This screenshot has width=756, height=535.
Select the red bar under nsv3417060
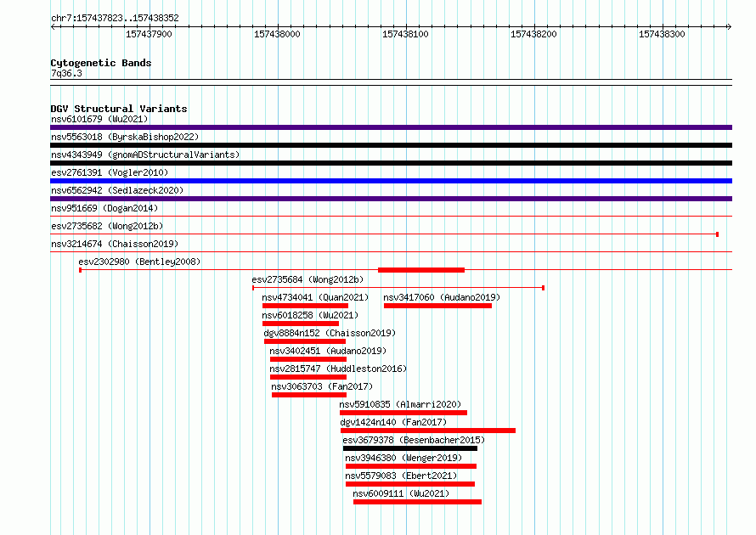pyautogui.click(x=437, y=306)
